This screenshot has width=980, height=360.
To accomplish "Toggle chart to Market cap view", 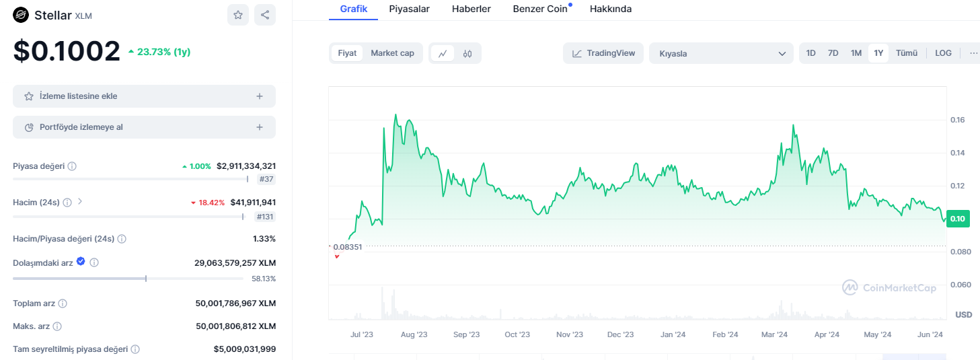I will (392, 53).
